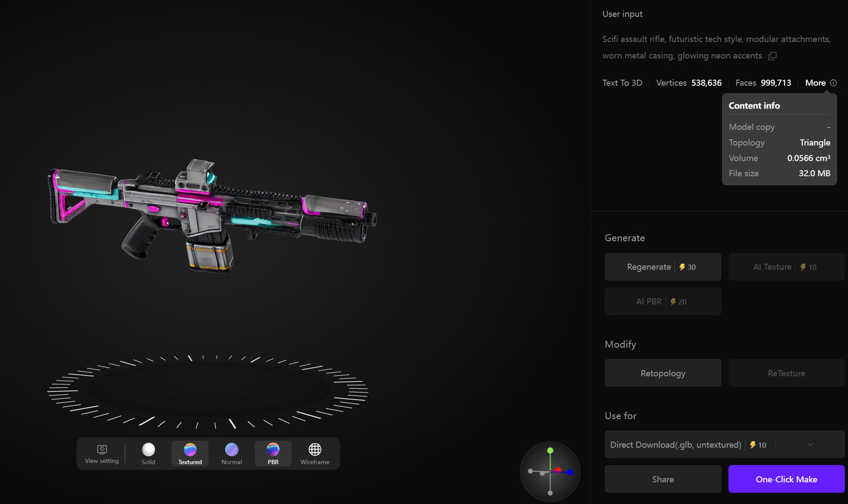Screen dimensions: 848x504
Task: Open the View setting panel
Action: [x=102, y=454]
